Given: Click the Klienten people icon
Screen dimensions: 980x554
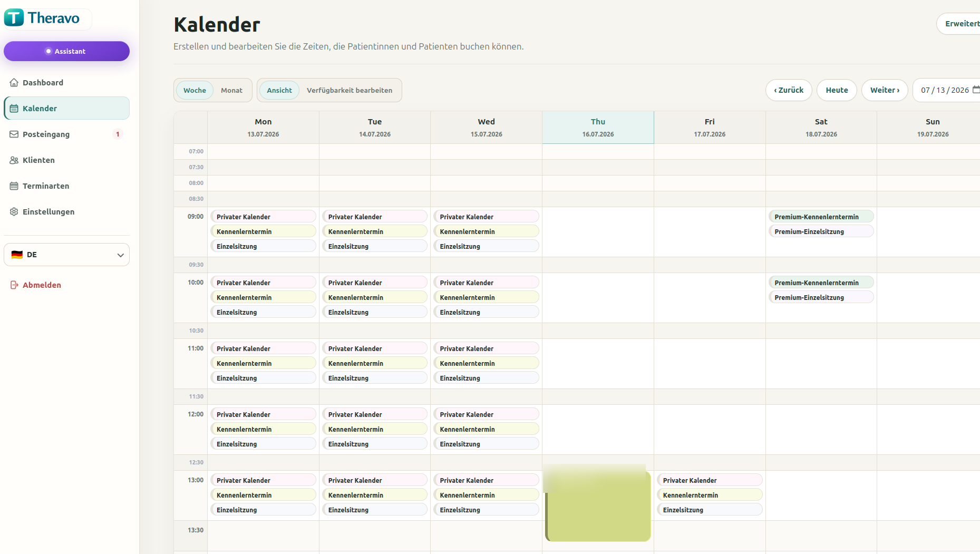Looking at the screenshot, I should click(14, 160).
